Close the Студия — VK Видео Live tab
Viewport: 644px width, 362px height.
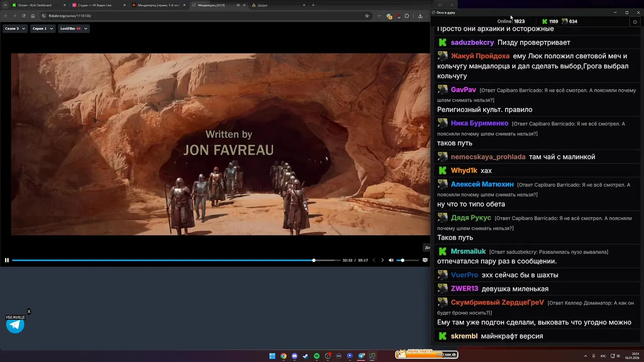tap(125, 5)
